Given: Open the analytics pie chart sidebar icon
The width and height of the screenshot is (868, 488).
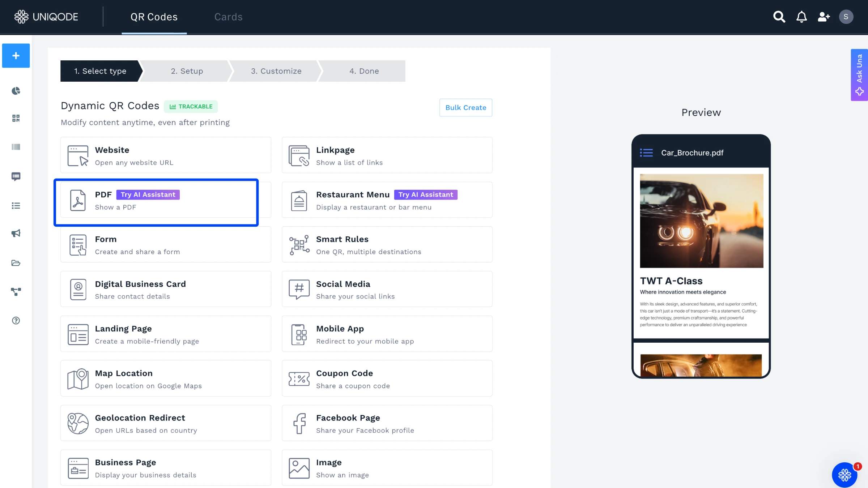Looking at the screenshot, I should click(x=16, y=91).
